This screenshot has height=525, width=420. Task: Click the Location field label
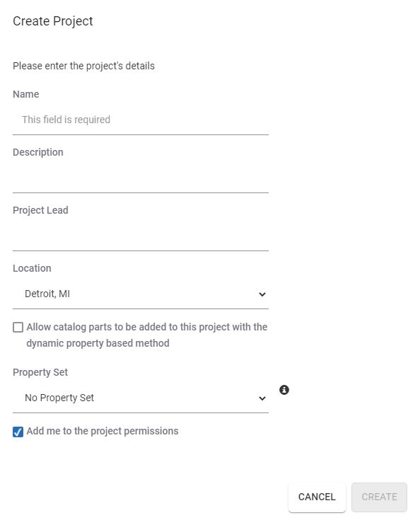click(x=32, y=268)
